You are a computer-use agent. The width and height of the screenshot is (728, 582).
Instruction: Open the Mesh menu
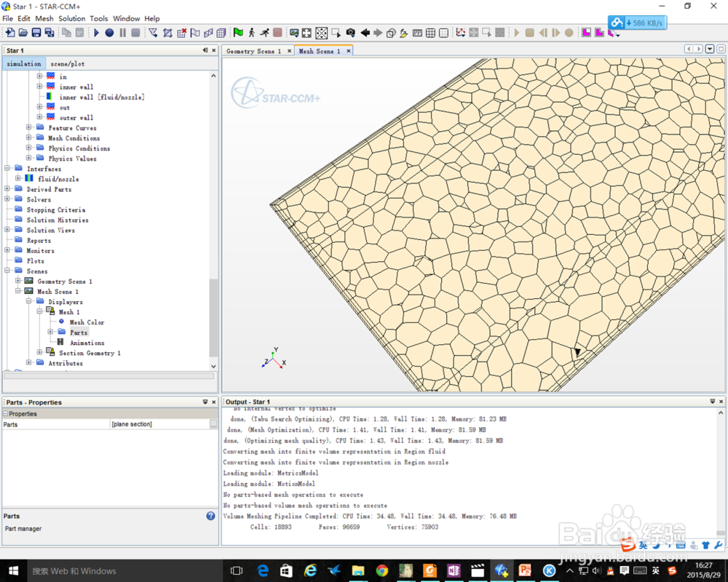[x=44, y=19]
